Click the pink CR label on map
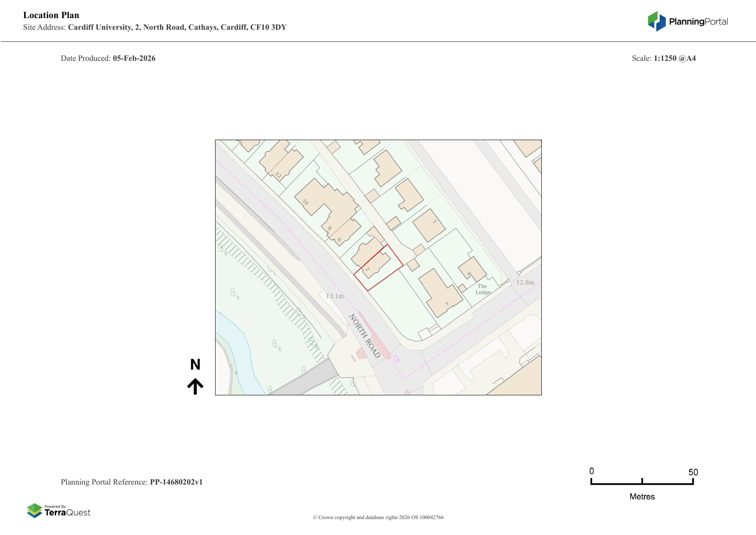This screenshot has width=756, height=535. [396, 360]
